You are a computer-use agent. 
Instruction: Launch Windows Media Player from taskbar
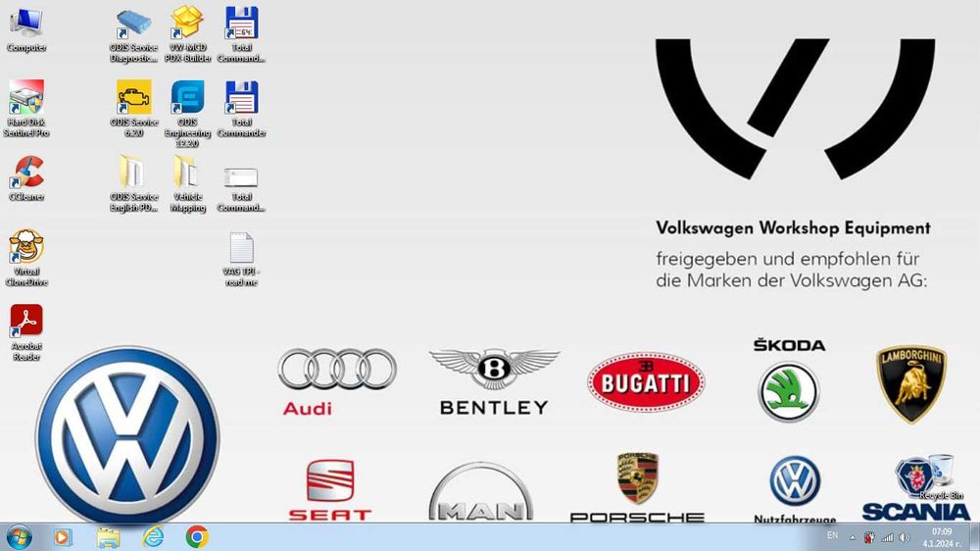[x=62, y=537]
